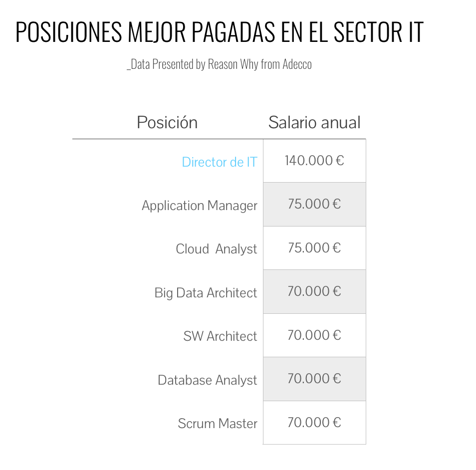Select Cloud Analyst's 75.000 € cell
The height and width of the screenshot is (470, 476).
pos(314,248)
